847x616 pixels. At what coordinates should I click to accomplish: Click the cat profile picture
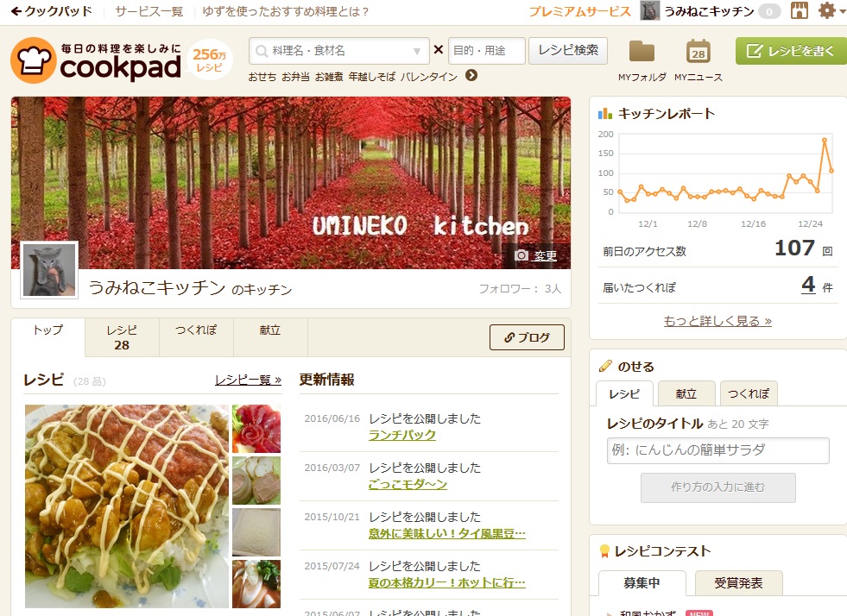(49, 270)
